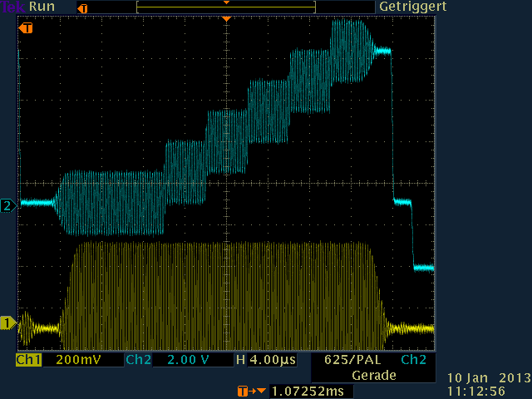Image resolution: width=532 pixels, height=399 pixels.
Task: Click the Ch2 label in the readout bar
Action: tap(137, 361)
